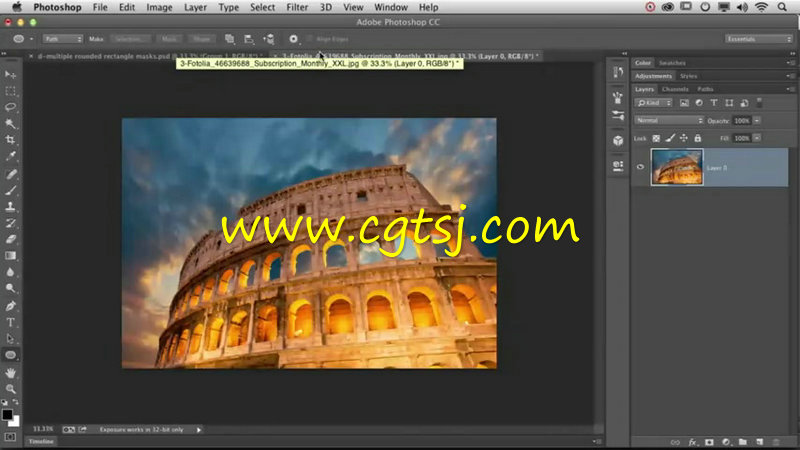Select the Hand tool

10,373
